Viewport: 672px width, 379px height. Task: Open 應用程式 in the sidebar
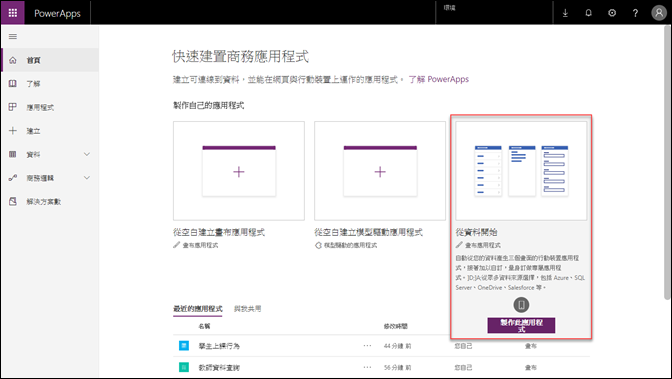[40, 107]
